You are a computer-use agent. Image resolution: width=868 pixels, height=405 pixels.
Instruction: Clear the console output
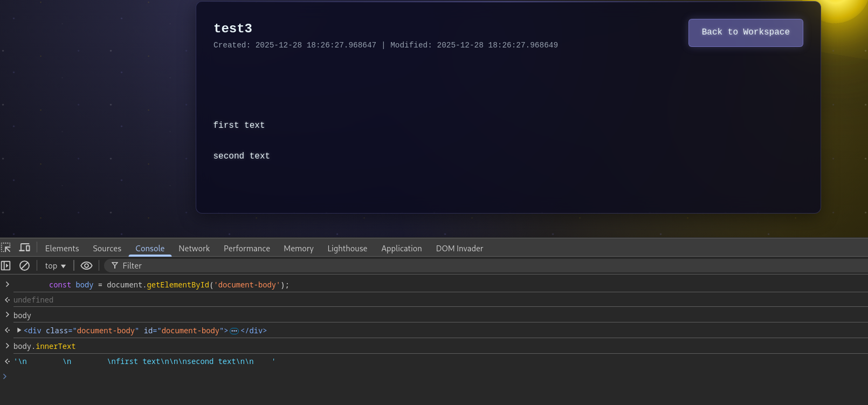click(x=24, y=265)
